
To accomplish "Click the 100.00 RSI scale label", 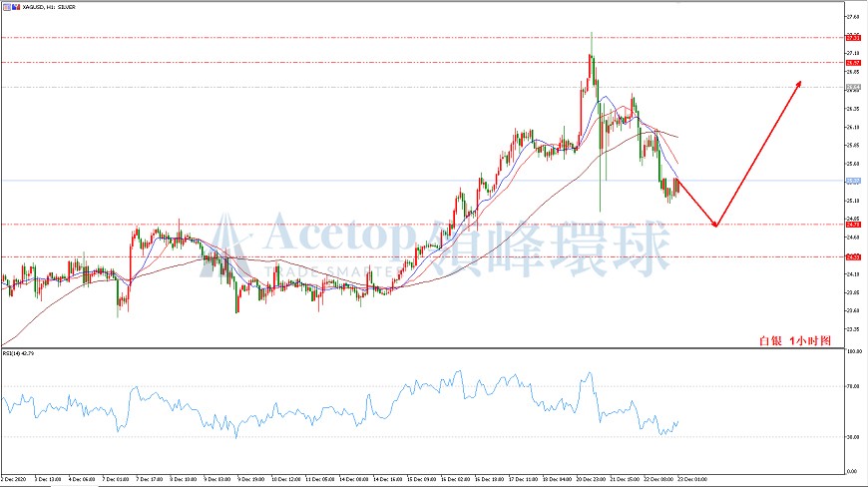I will pos(854,351).
